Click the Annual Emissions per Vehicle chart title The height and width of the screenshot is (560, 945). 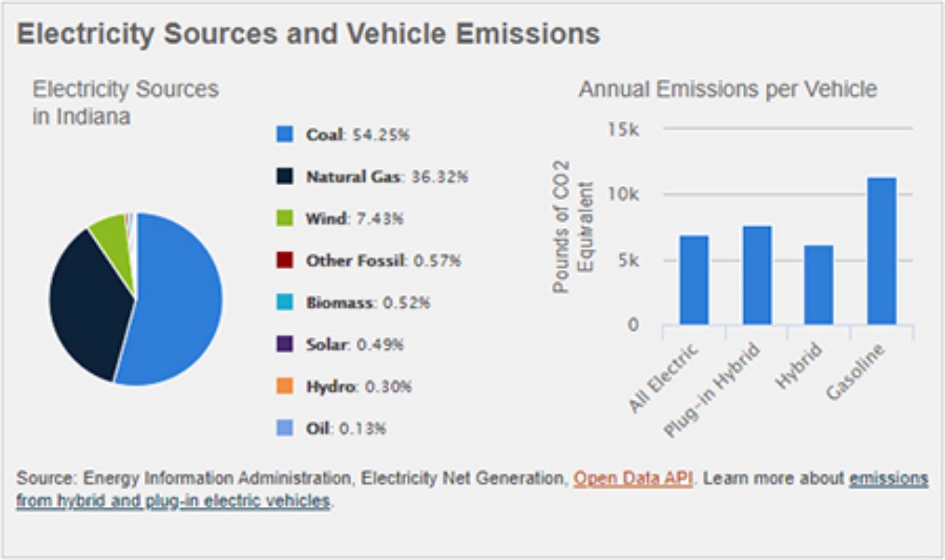click(728, 89)
